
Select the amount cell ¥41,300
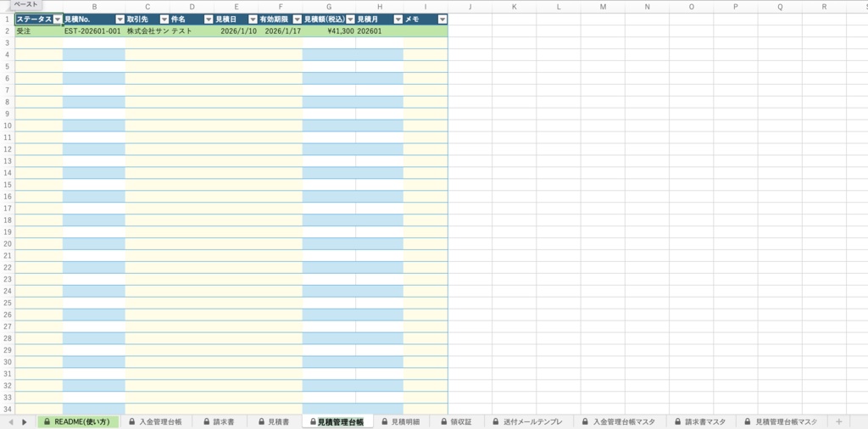coord(329,31)
